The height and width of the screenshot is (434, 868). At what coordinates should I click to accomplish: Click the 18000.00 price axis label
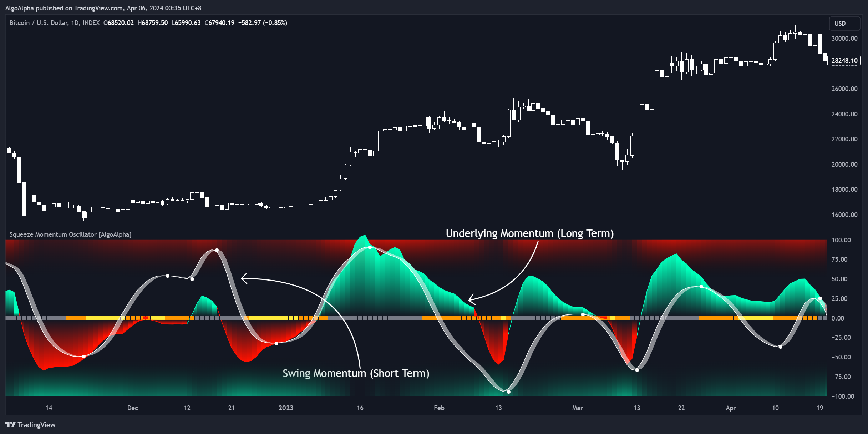(844, 190)
